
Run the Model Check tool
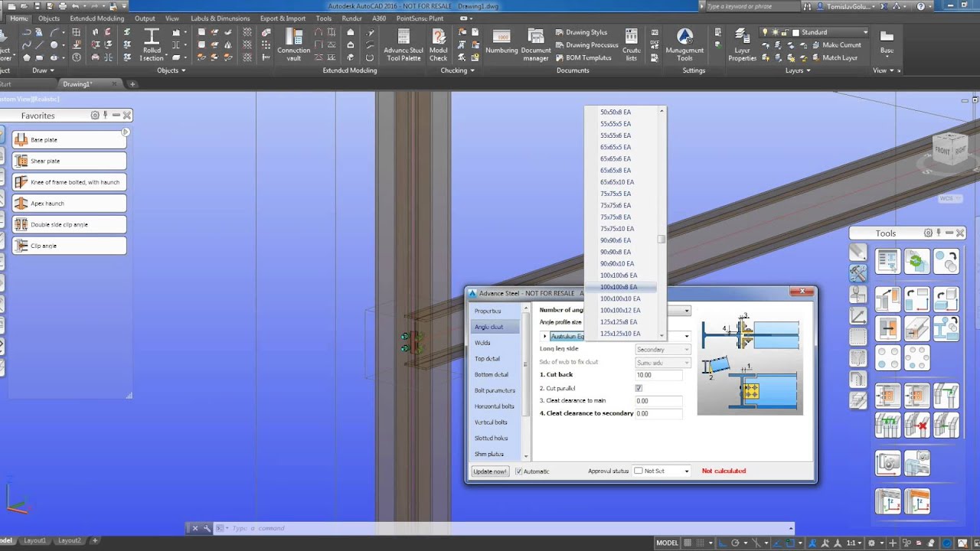pyautogui.click(x=439, y=44)
